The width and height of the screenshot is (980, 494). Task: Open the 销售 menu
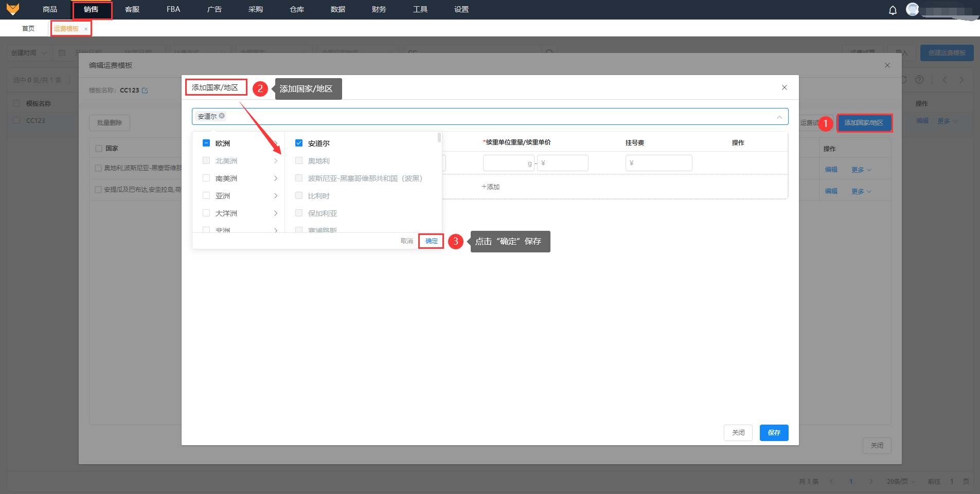(x=91, y=9)
